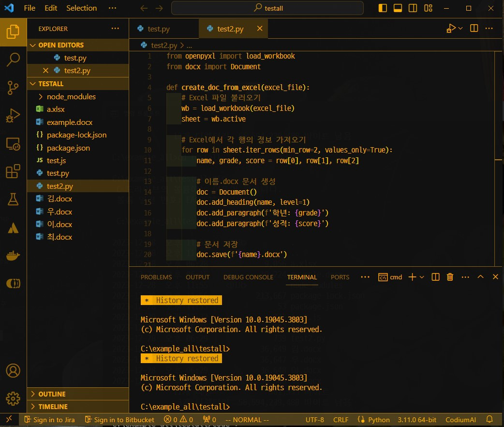Open the CodiumAI activity bar icon
The width and height of the screenshot is (504, 427).
(13, 284)
